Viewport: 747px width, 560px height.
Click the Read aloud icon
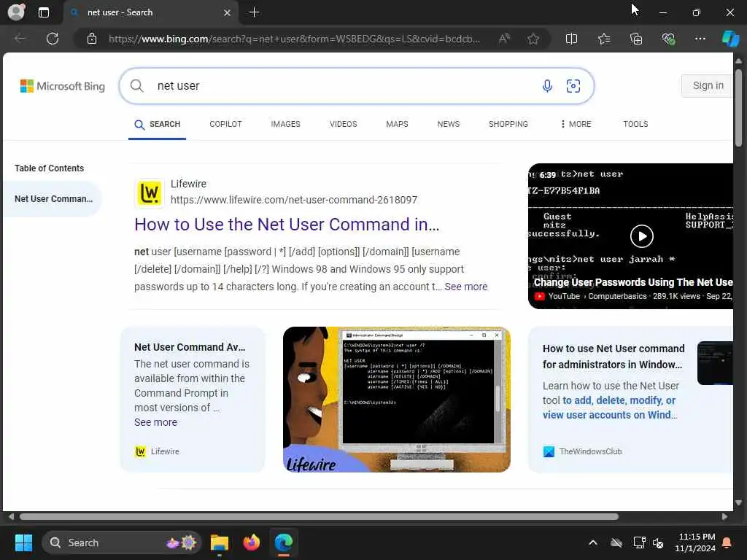[x=504, y=39]
